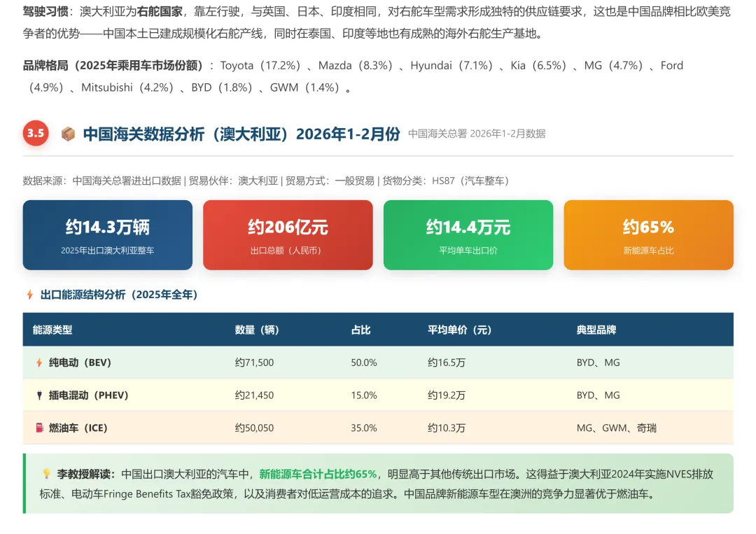Click the lightbulb icon in the expert commentary box
The width and height of the screenshot is (756, 534).
pyautogui.click(x=45, y=474)
